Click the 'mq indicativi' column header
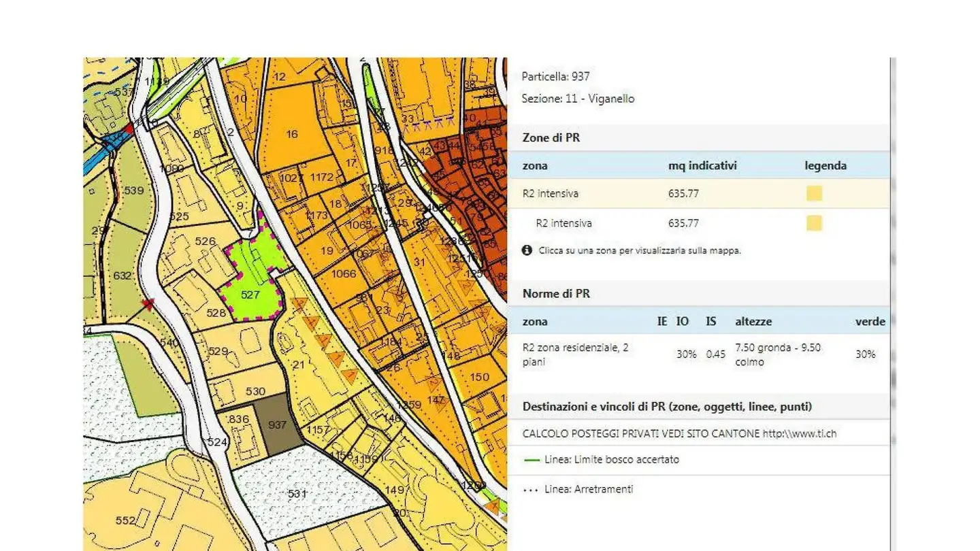The width and height of the screenshot is (980, 551). 702,165
